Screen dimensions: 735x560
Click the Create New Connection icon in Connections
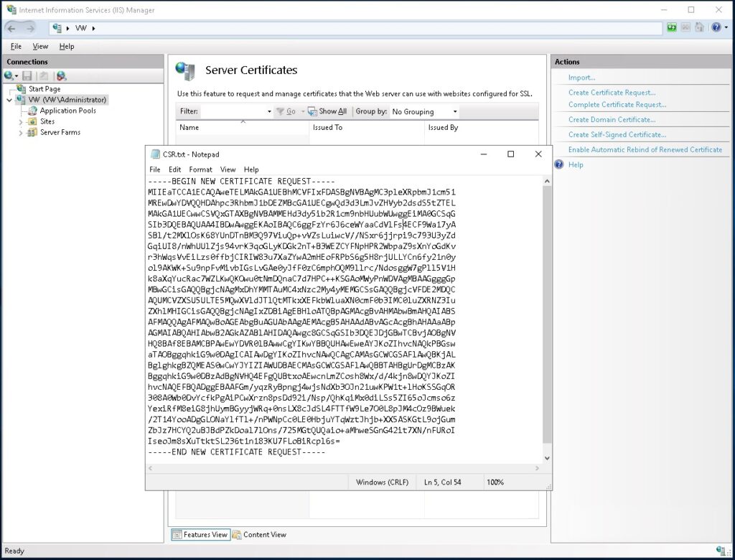pos(9,75)
